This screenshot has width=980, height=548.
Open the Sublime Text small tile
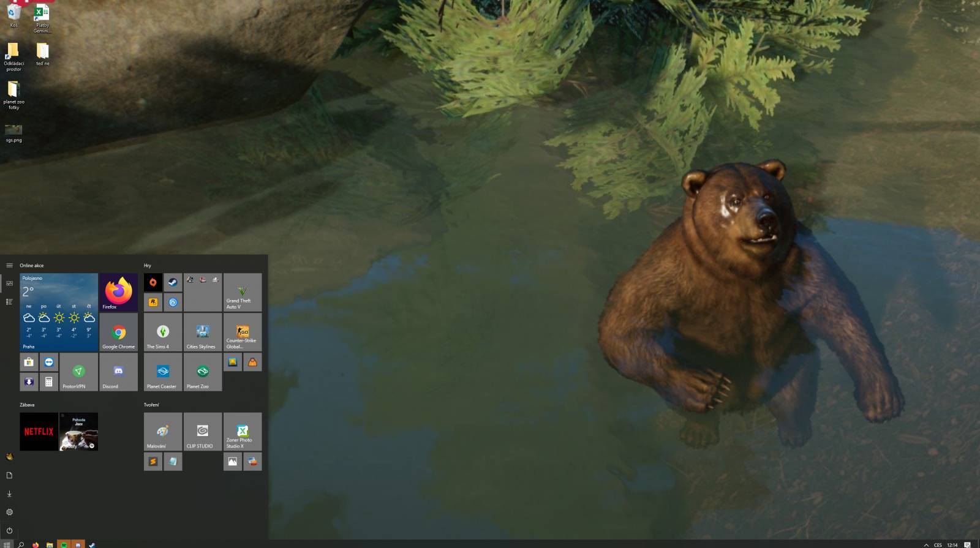[153, 462]
